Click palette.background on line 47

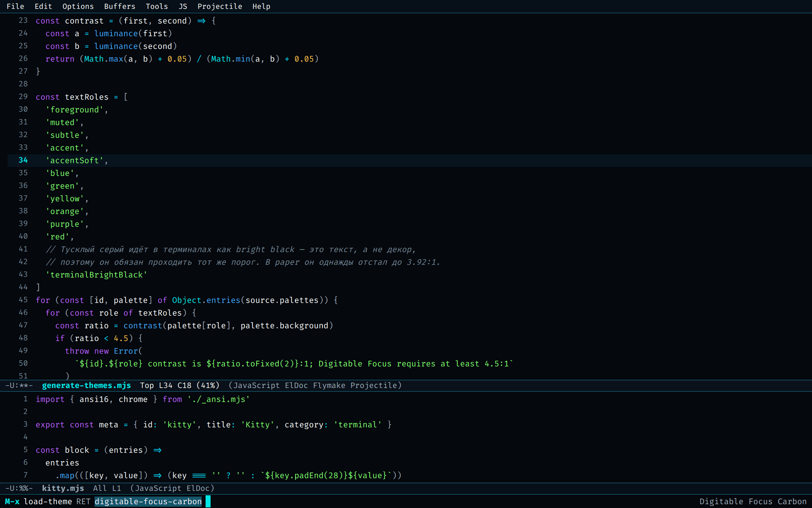pos(284,326)
